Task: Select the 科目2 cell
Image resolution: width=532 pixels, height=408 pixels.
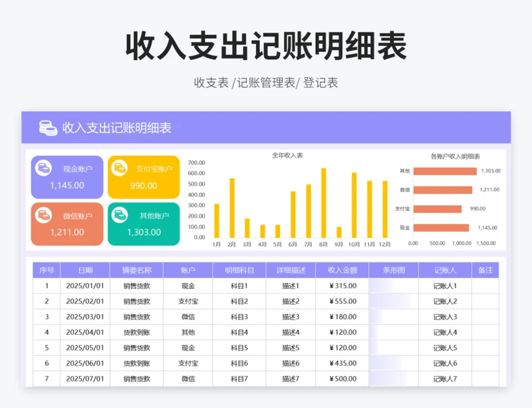Action: (239, 302)
